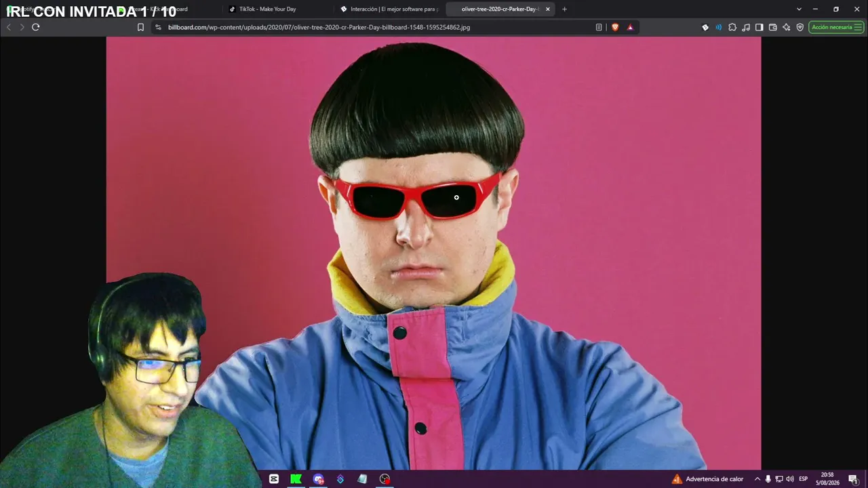Open site settings icon beside the URL

[158, 27]
